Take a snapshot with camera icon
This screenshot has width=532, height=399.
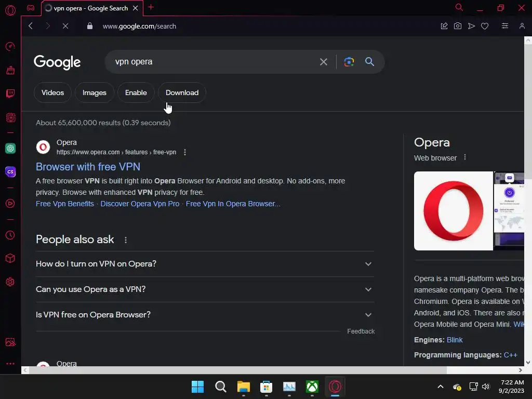click(x=457, y=26)
